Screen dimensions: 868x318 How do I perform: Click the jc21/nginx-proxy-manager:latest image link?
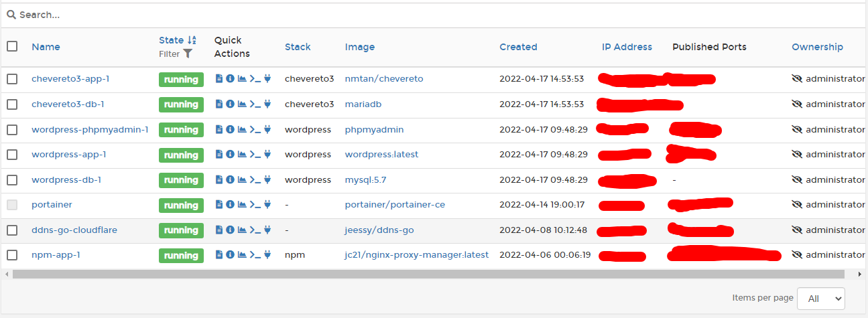point(416,255)
